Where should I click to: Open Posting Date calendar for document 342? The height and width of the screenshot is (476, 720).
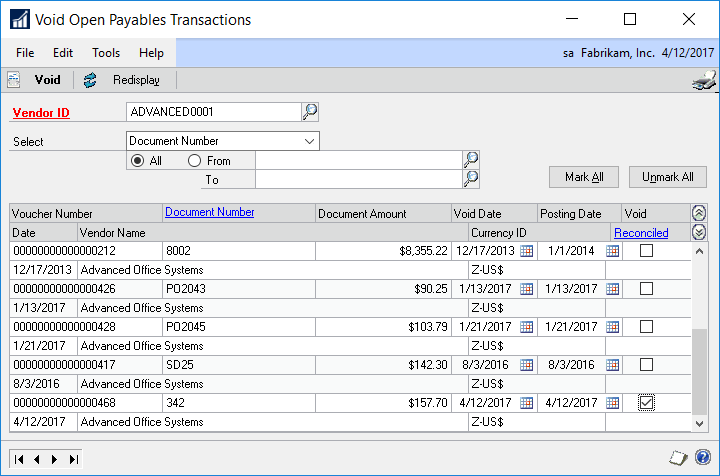coord(613,403)
